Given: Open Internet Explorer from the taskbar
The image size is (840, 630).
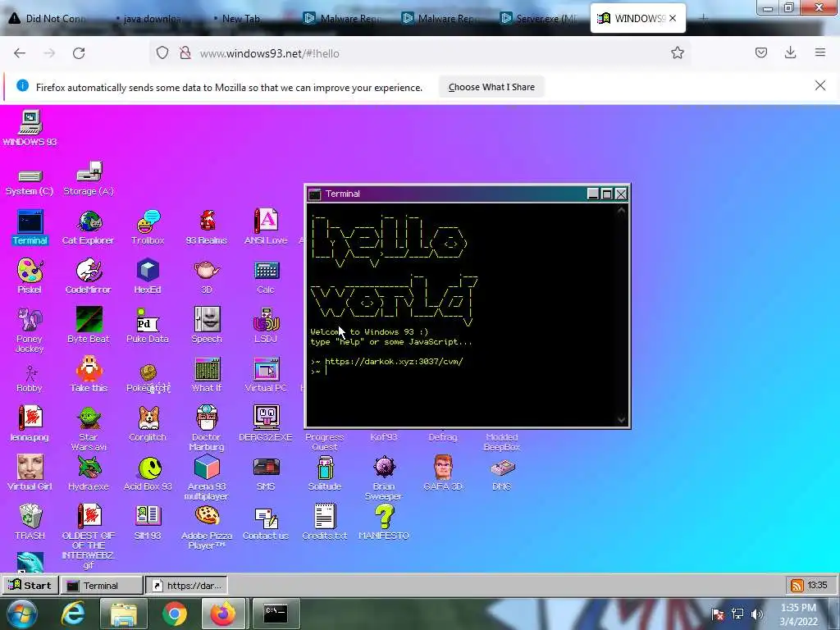Looking at the screenshot, I should (x=73, y=614).
